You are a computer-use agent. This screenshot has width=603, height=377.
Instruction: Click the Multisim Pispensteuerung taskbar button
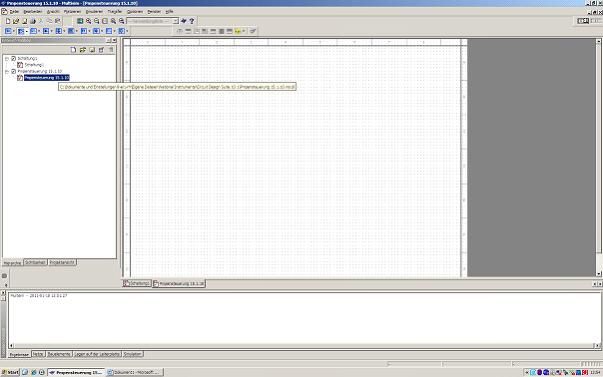pyautogui.click(x=76, y=372)
